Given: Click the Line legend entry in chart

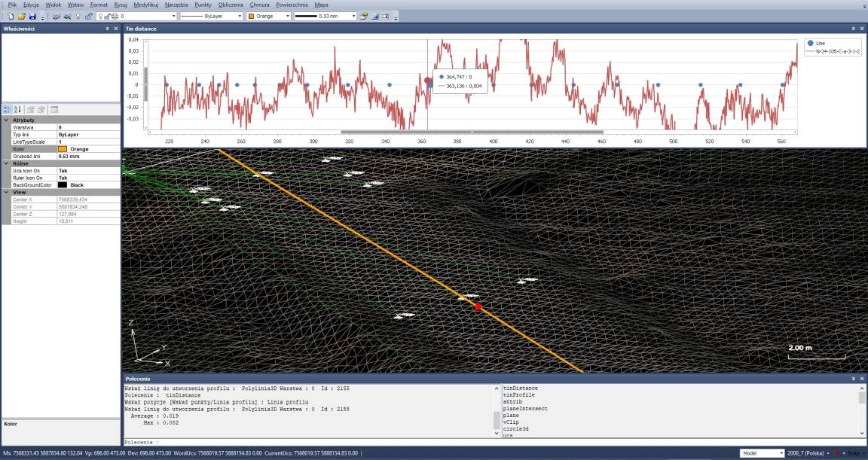Looking at the screenshot, I should [821, 44].
